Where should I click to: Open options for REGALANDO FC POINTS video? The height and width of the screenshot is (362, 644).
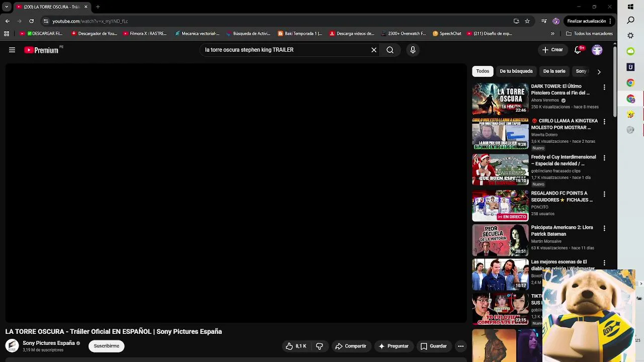(x=604, y=194)
